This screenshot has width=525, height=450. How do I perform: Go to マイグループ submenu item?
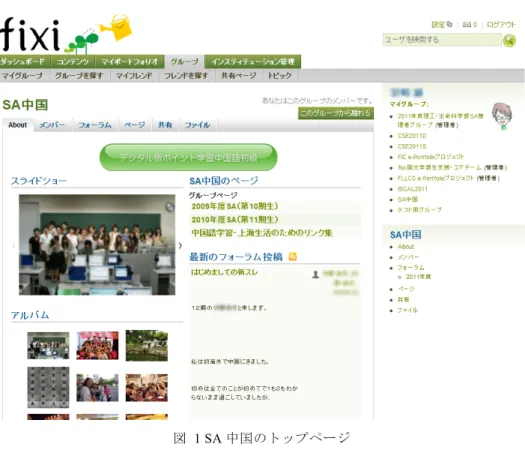[23, 76]
